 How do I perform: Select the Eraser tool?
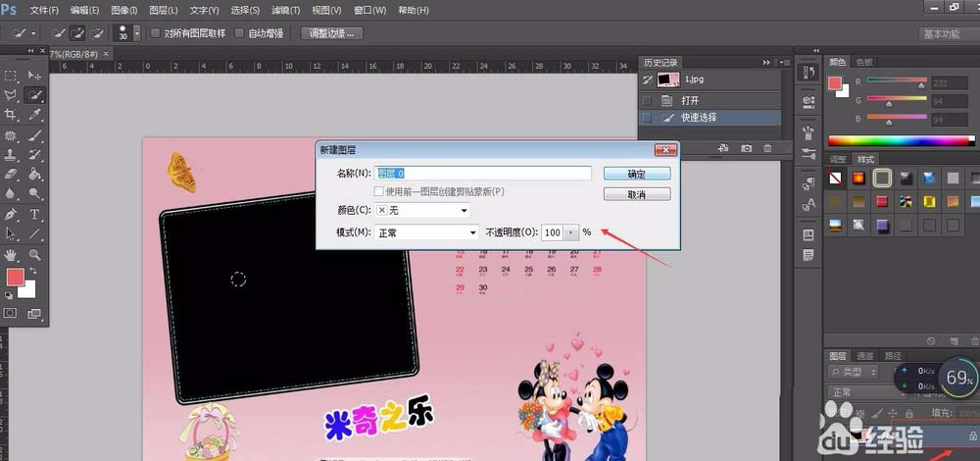[x=11, y=174]
